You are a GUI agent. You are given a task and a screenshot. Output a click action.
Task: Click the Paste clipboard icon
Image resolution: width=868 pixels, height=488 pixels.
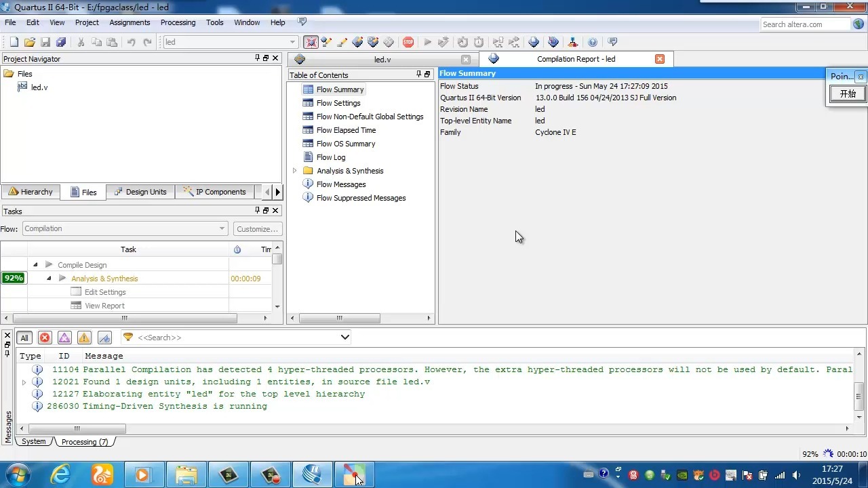pyautogui.click(x=112, y=42)
